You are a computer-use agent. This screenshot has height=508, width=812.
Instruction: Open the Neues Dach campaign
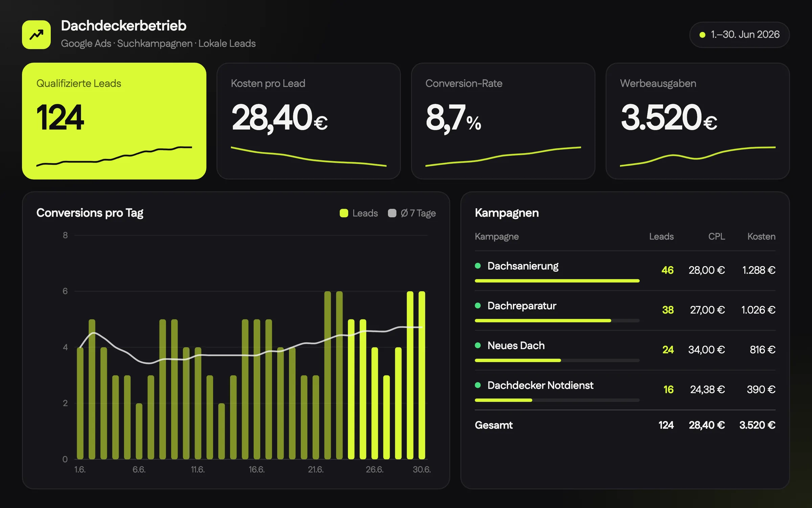point(625,350)
